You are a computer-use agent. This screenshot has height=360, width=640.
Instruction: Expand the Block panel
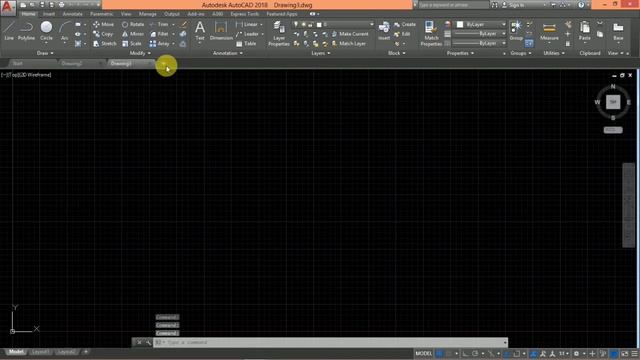point(396,53)
